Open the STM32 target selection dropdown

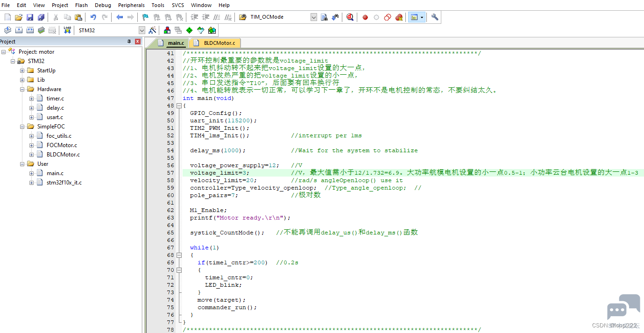[142, 30]
